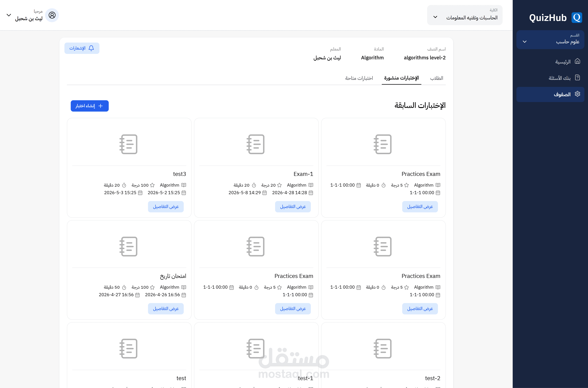The width and height of the screenshot is (588, 388).
Task: Click date 2026-5-2 15:25 on test3
Action: click(164, 193)
